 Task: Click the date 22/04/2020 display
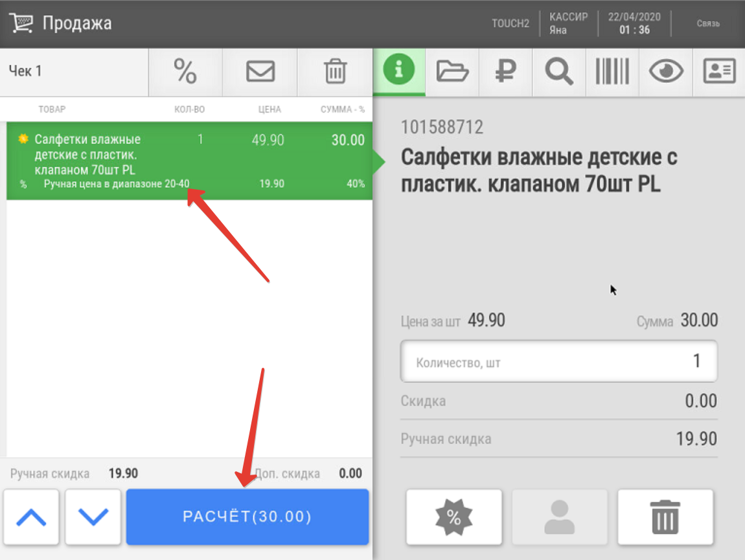(634, 17)
